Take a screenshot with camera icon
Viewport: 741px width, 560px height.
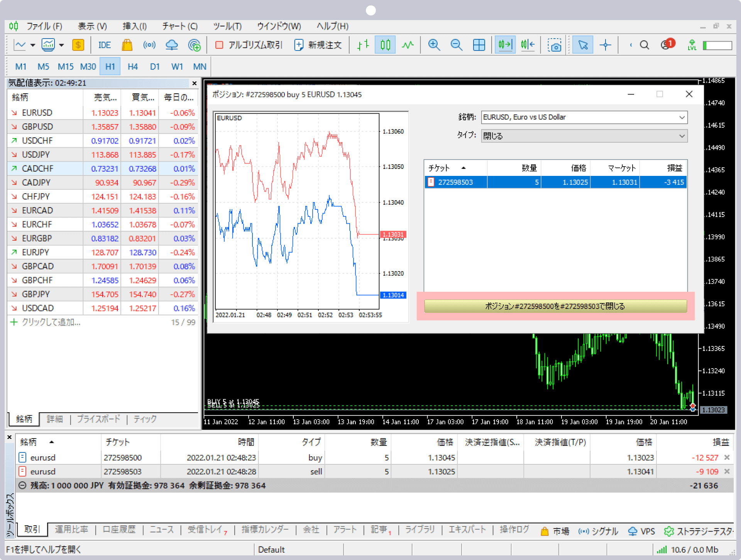[555, 45]
